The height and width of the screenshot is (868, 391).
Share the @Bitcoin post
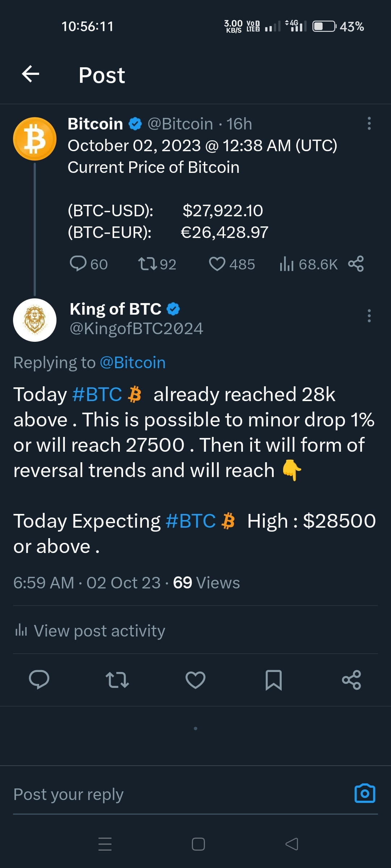[356, 264]
